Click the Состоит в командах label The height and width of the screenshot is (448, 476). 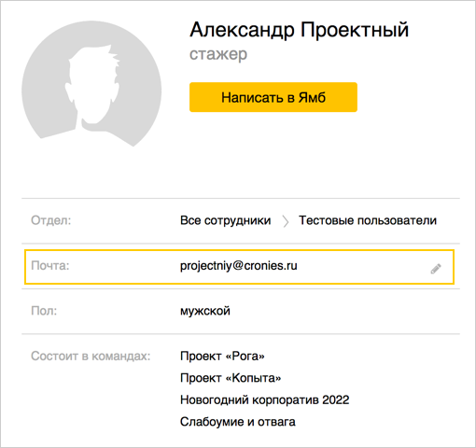(x=91, y=356)
